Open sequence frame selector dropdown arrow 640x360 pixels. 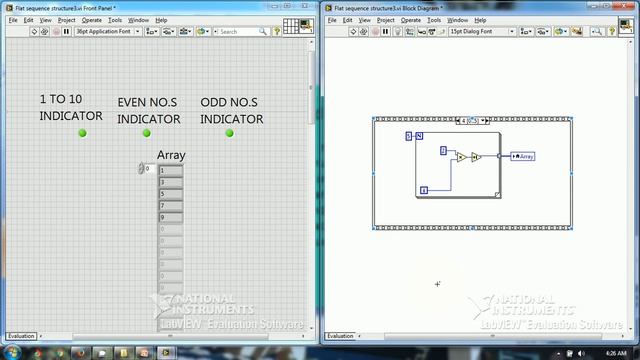483,121
